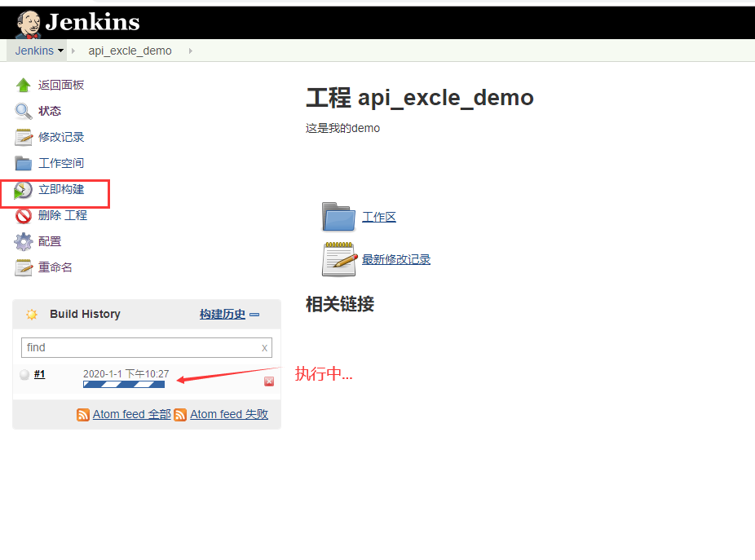
Task: Click the folder 工作空间 icon
Action: point(23,163)
